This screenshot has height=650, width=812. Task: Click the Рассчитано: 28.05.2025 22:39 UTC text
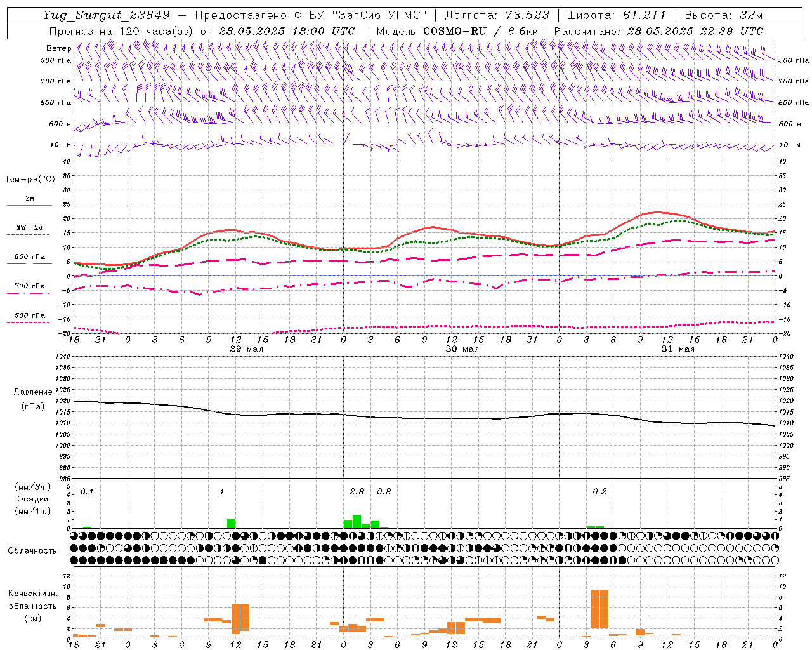click(658, 31)
